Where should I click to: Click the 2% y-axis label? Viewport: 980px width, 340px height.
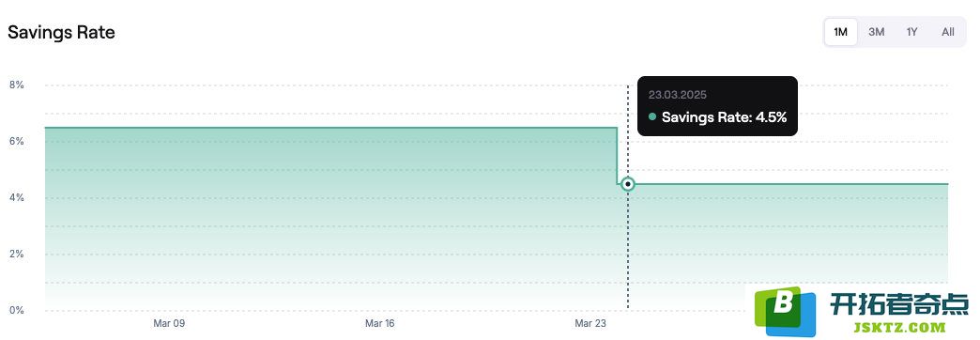(16, 254)
